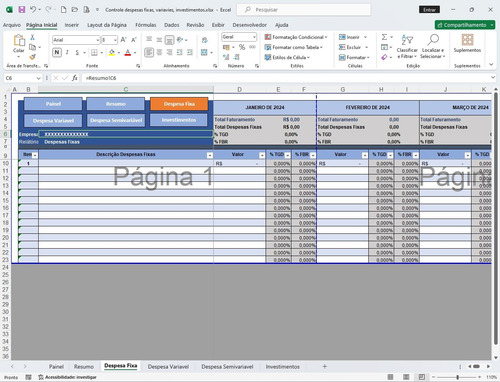
Task: Insert function with the fx icon
Action: click(x=75, y=78)
